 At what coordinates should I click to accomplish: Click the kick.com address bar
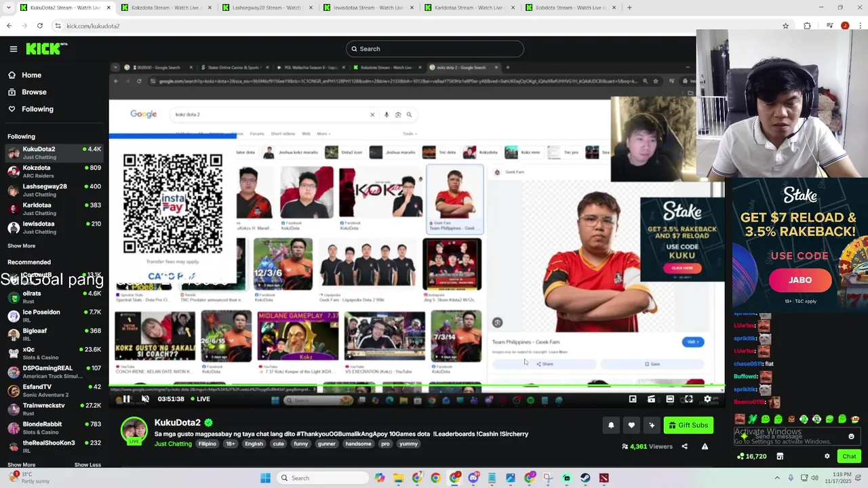[x=420, y=26]
